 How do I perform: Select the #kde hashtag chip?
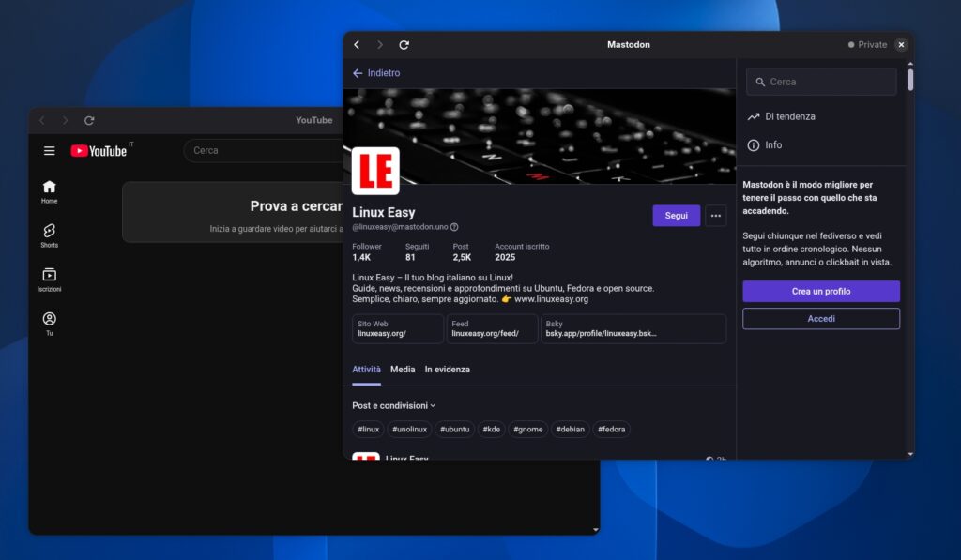click(491, 430)
